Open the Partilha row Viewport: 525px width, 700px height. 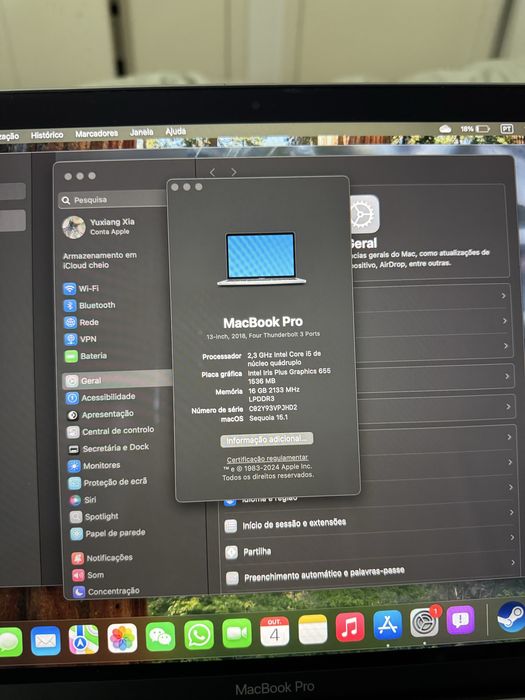click(370, 551)
